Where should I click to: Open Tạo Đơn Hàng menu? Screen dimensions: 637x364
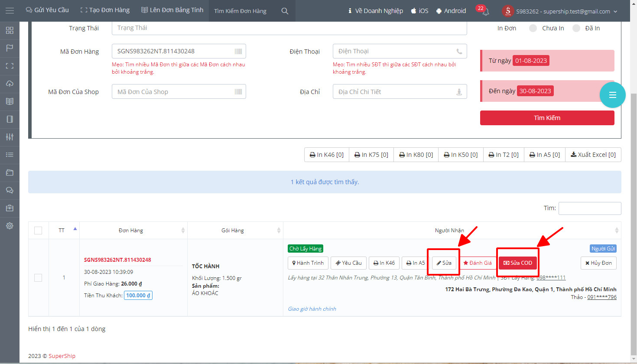tap(105, 10)
